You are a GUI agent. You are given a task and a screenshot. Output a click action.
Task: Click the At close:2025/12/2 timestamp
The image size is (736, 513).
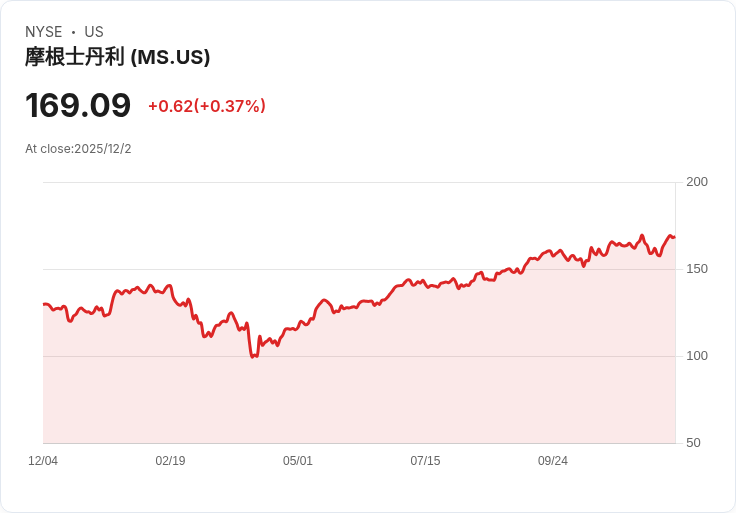tap(78, 149)
